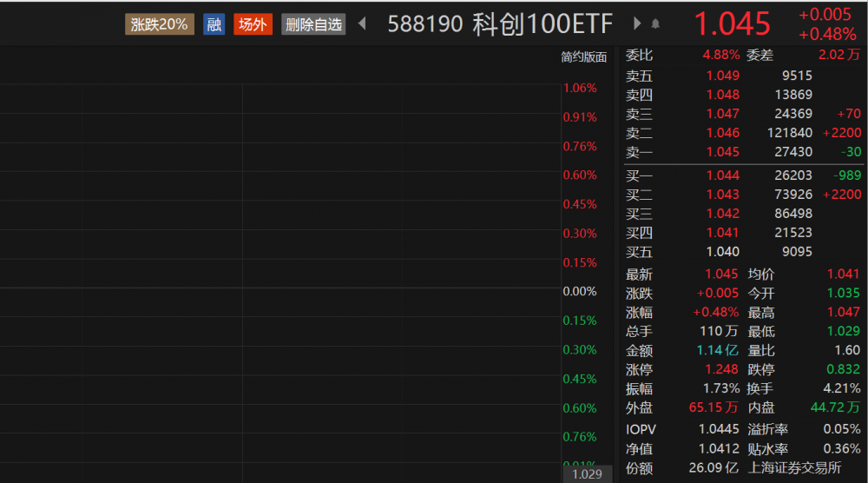
Task: Click the 最低 value 1.029 in stats
Action: [843, 331]
